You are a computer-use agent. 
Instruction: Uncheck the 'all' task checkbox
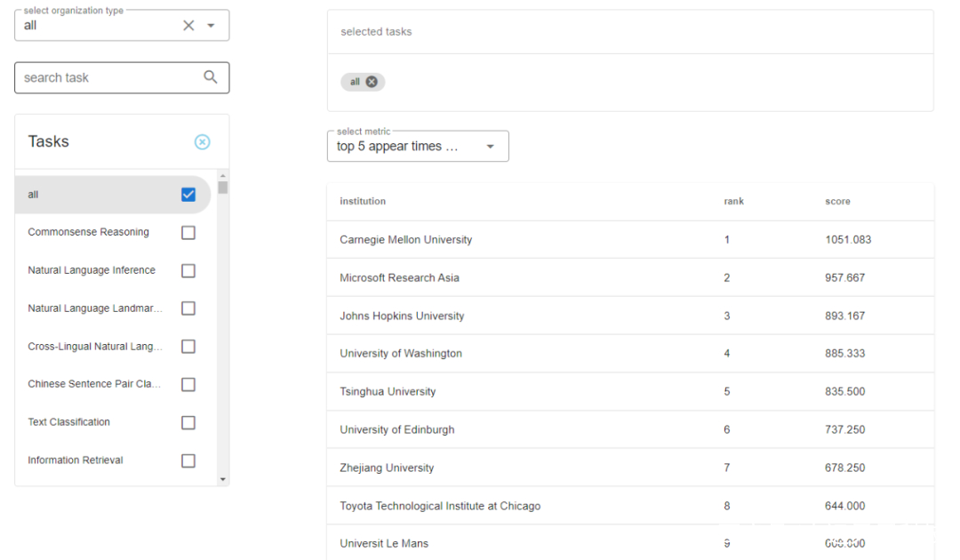click(x=188, y=195)
